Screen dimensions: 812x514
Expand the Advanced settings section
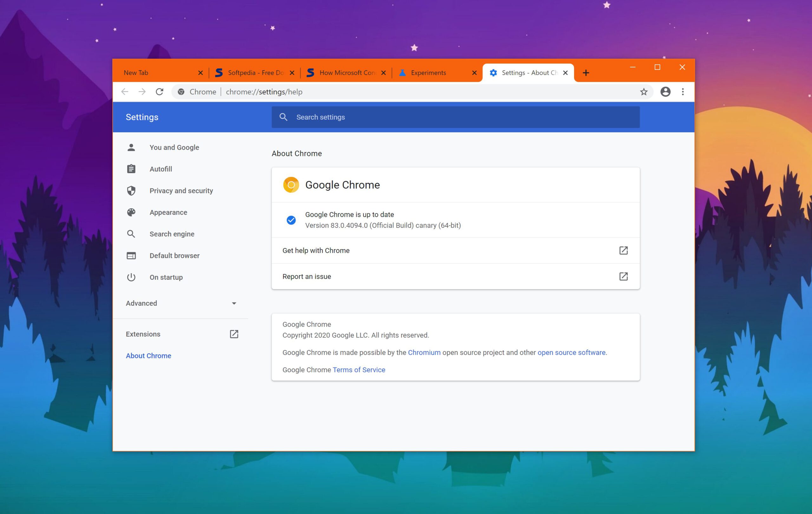(x=234, y=303)
